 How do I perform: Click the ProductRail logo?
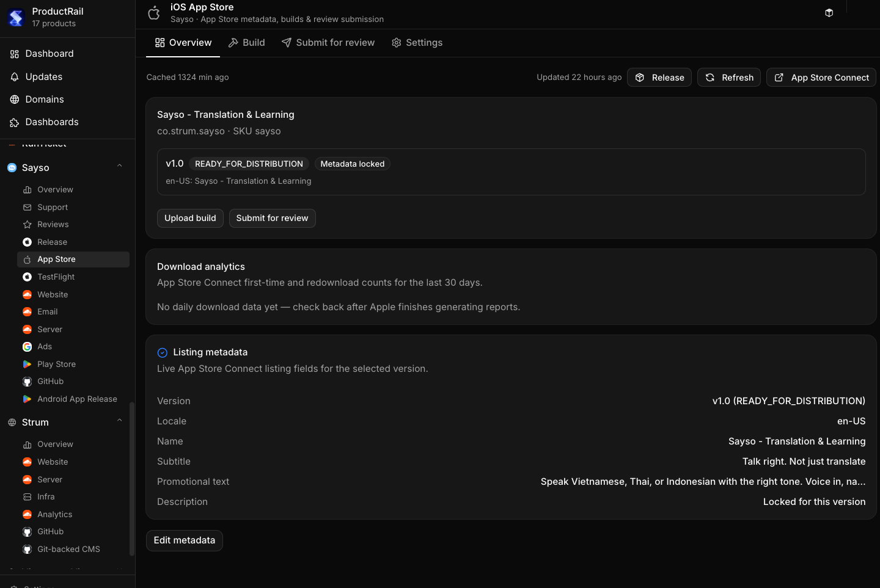click(x=16, y=18)
